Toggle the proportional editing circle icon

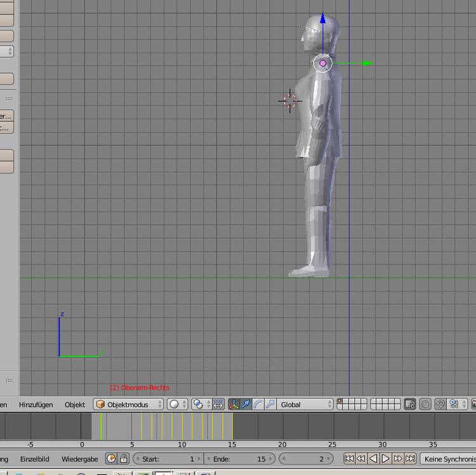425,405
